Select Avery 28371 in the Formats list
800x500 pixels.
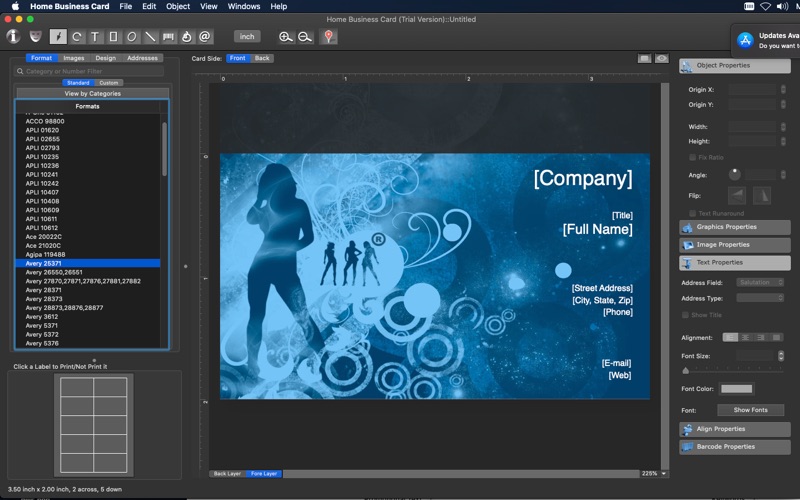(44, 290)
